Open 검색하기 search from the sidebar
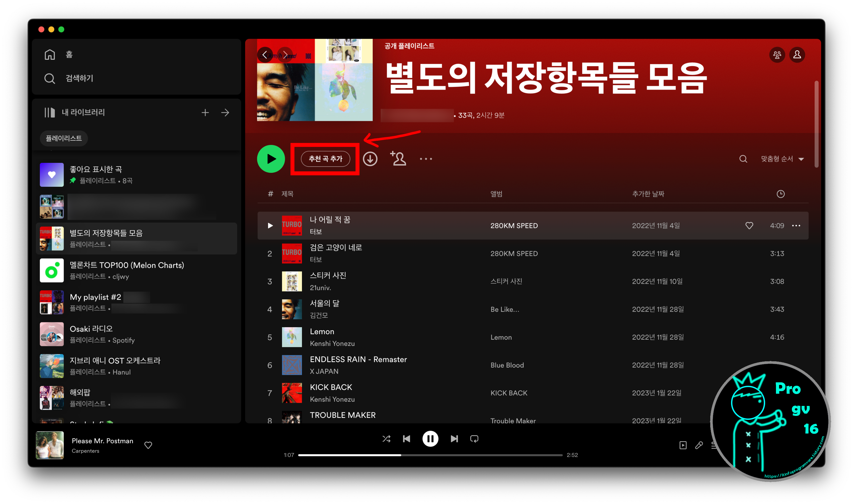853x504 pixels. coord(49,78)
